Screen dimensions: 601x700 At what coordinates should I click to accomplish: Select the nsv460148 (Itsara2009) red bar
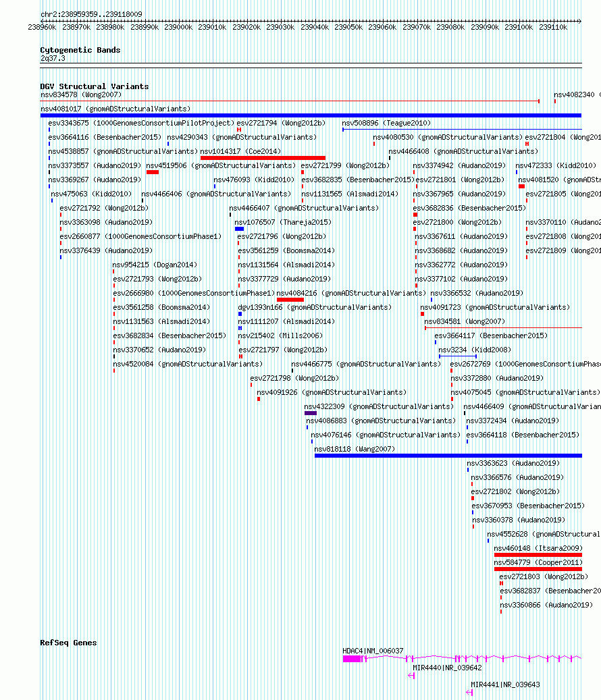click(538, 555)
